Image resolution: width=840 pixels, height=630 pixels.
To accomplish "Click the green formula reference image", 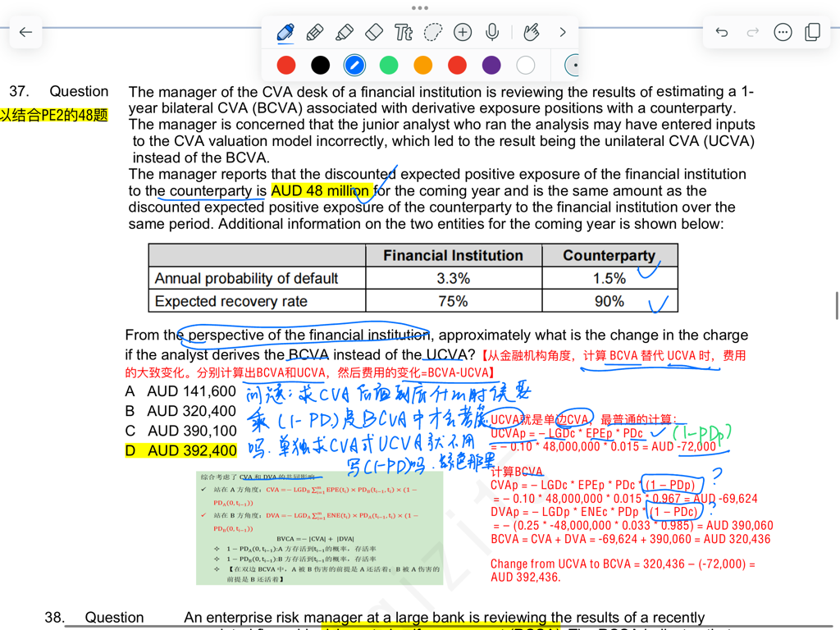I will tap(320, 527).
